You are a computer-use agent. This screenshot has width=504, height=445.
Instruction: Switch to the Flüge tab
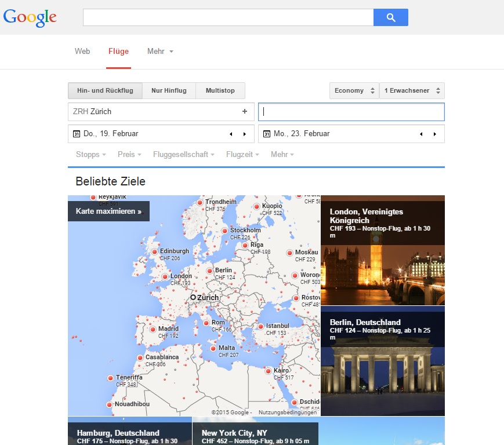click(x=119, y=52)
